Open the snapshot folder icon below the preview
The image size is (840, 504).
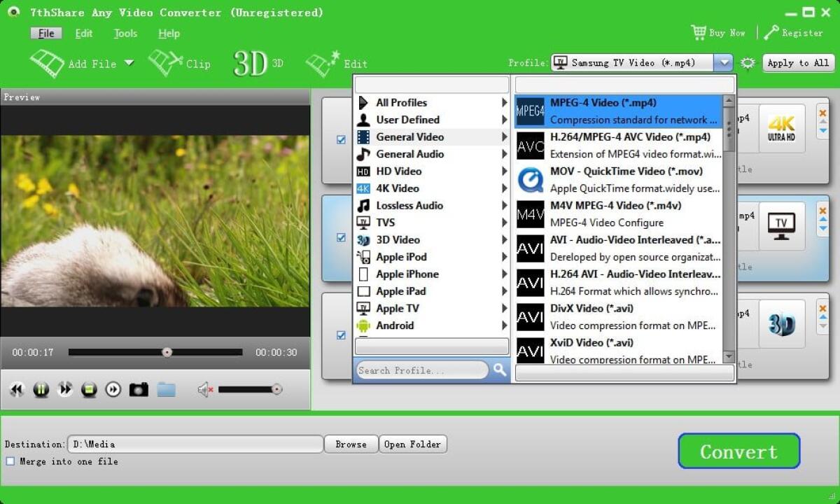tap(166, 390)
